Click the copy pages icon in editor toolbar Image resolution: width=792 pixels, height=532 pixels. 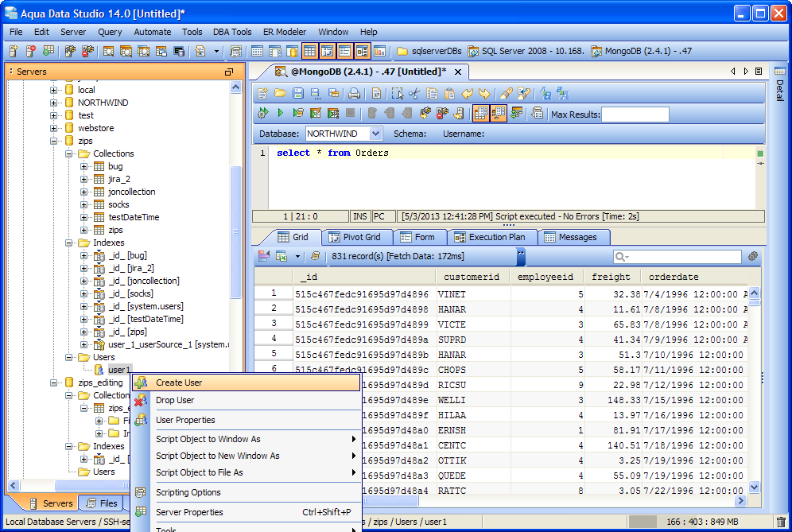coord(432,94)
